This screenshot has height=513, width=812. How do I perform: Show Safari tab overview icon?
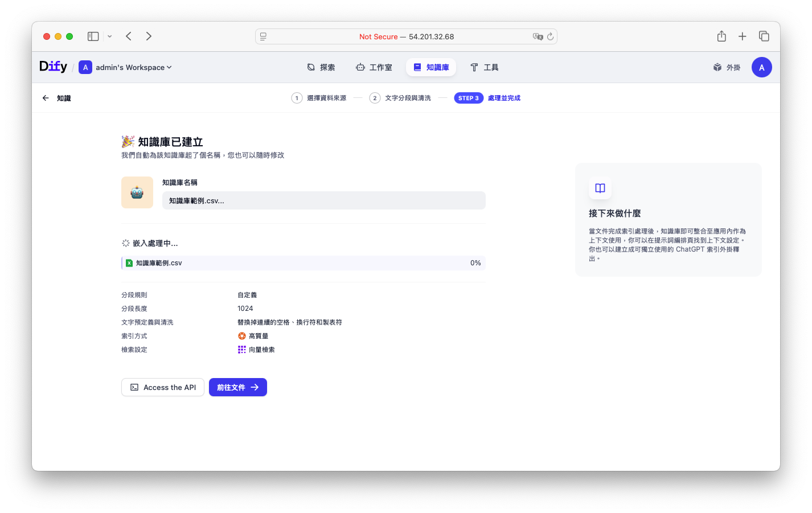coord(764,36)
